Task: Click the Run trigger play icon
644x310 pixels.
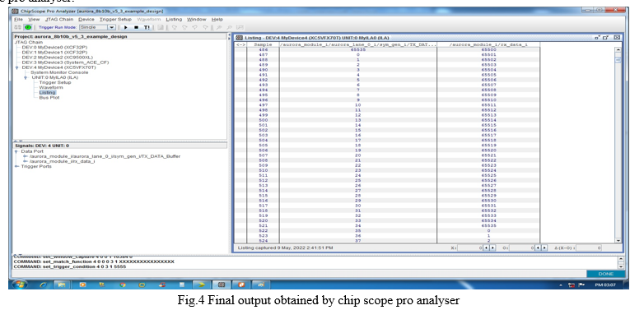Action: tap(126, 27)
